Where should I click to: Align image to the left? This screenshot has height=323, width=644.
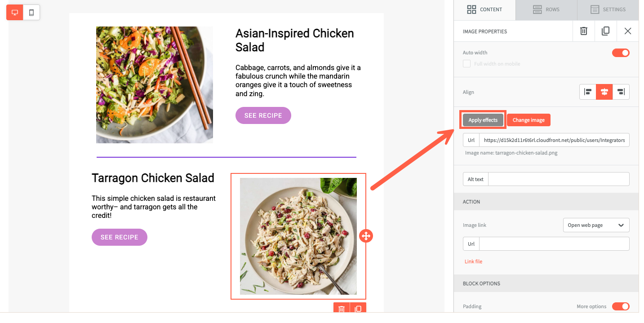588,92
